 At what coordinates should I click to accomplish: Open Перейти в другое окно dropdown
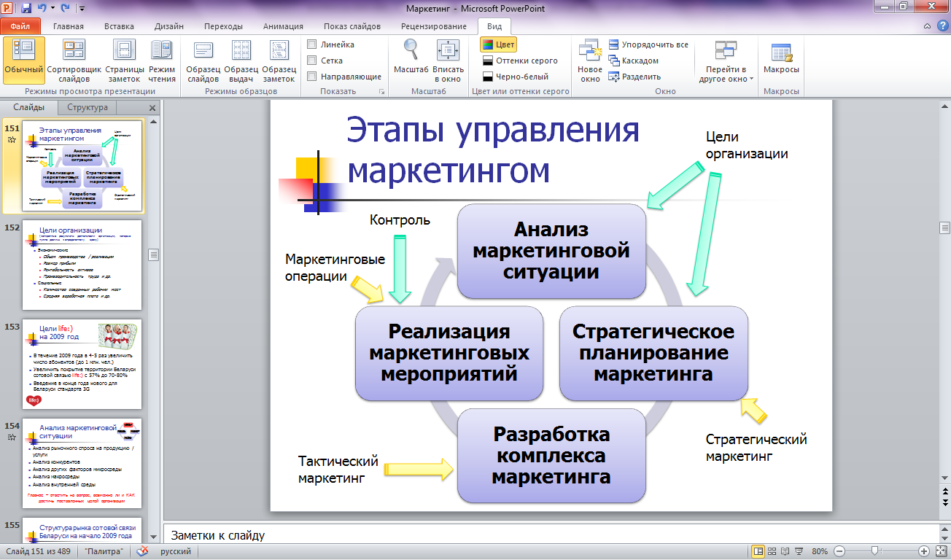tap(726, 61)
